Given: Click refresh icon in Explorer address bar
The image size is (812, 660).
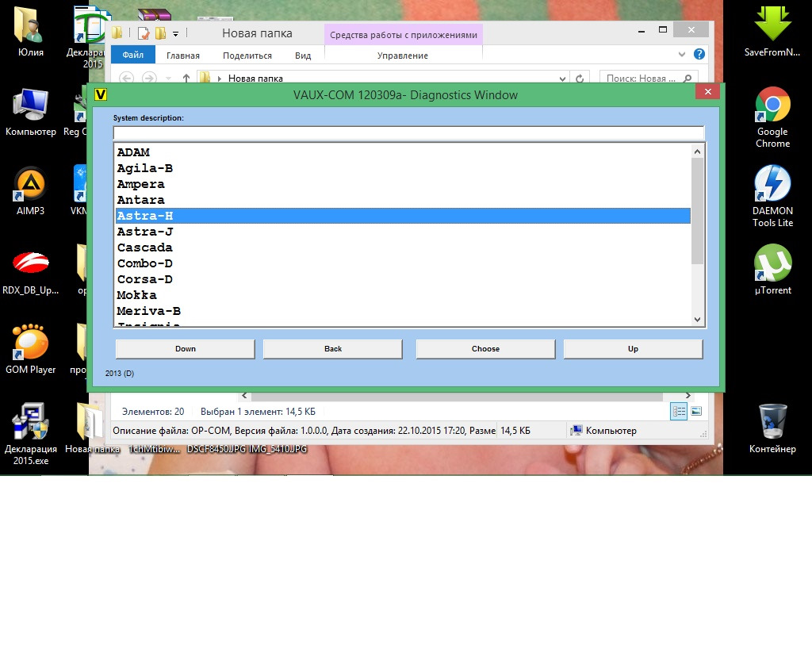Looking at the screenshot, I should click(x=580, y=79).
